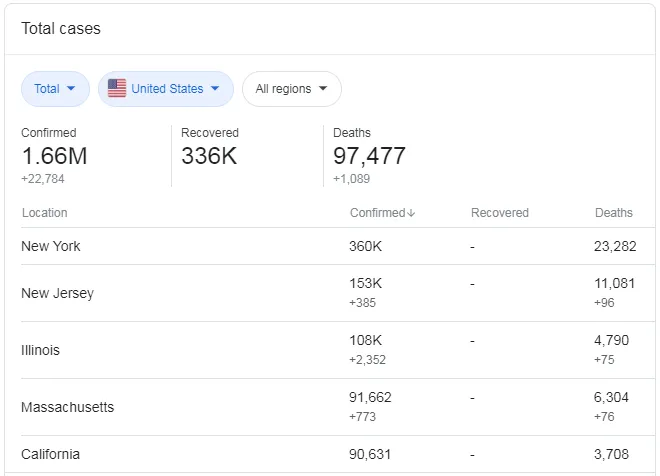
Task: Click the 97,477 deaths total
Action: tap(369, 156)
